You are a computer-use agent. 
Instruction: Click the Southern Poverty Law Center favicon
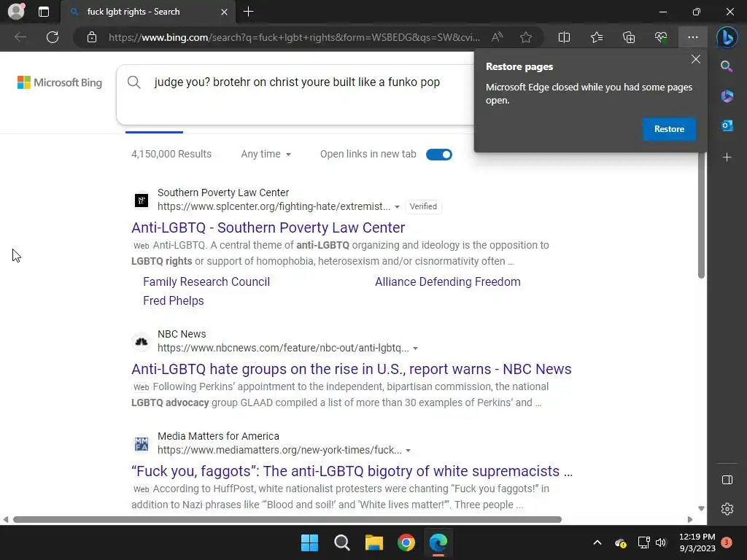point(142,200)
